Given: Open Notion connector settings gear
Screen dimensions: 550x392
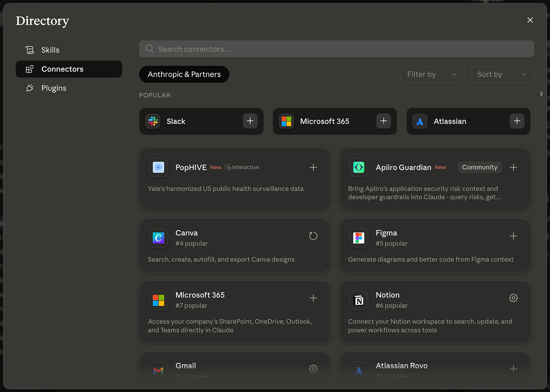Looking at the screenshot, I should click(x=513, y=298).
